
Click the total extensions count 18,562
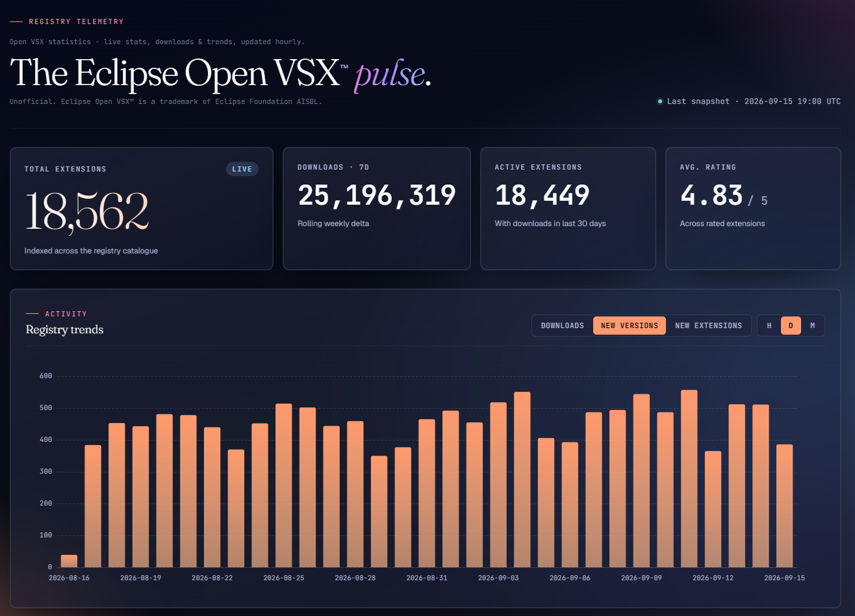point(87,212)
